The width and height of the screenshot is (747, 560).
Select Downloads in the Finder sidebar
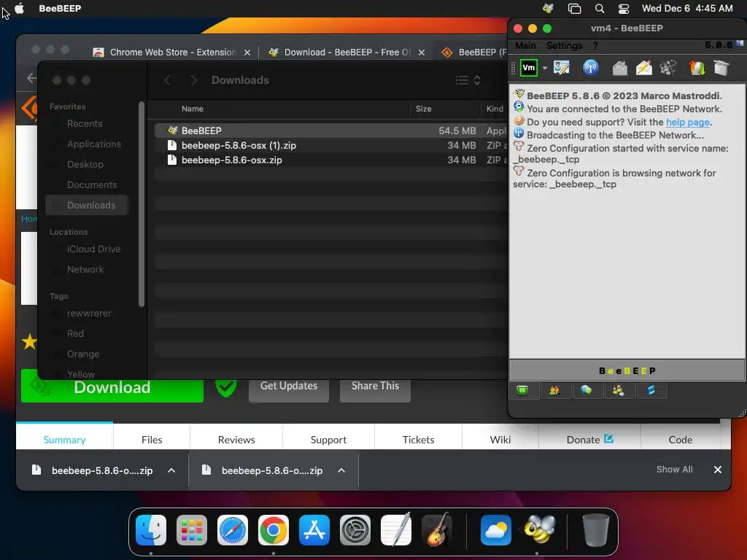click(x=88, y=205)
